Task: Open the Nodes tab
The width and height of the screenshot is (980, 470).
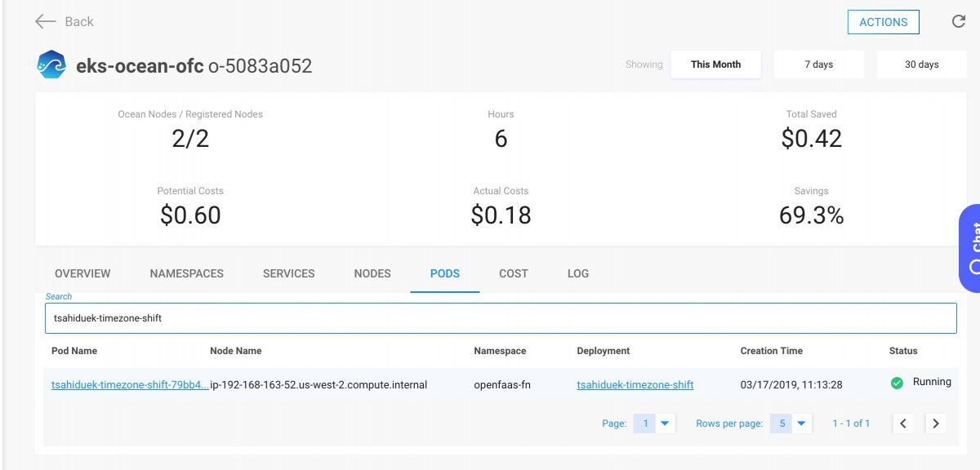Action: coord(372,273)
